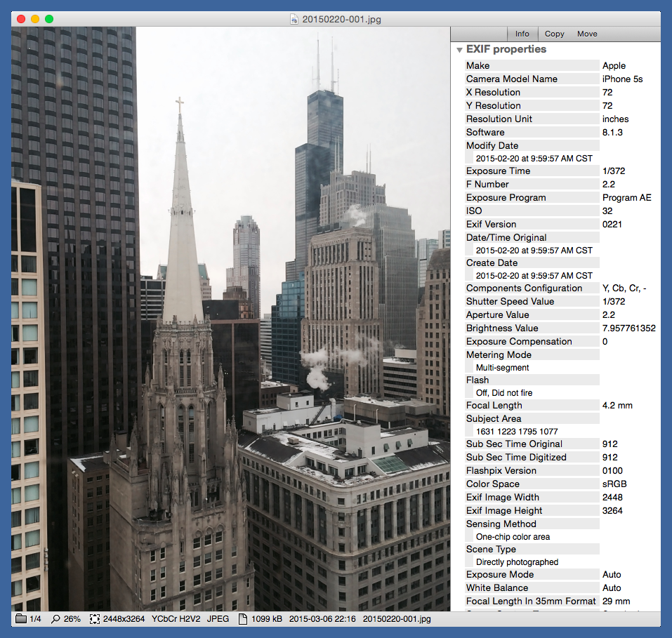Click the image dimensions icon beside 2448x3264

[x=95, y=619]
